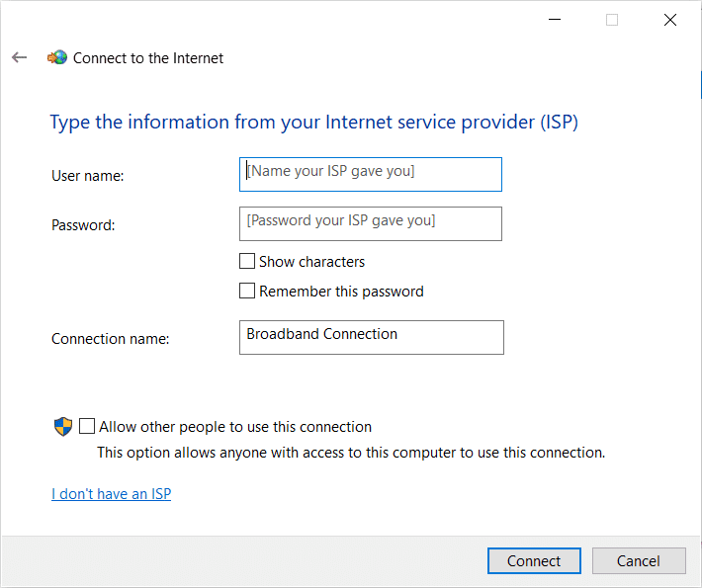Click the "This option allows anyone" description text
The width and height of the screenshot is (702, 588).
pos(350,453)
